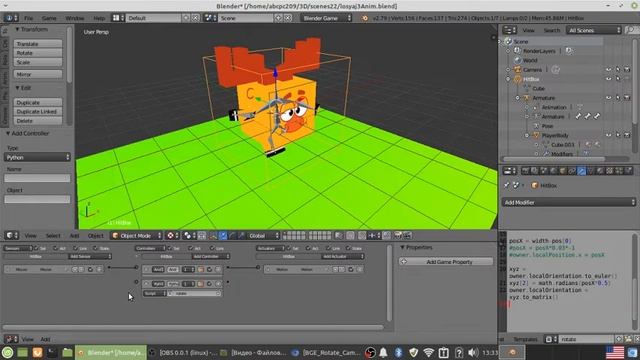Click the Mirror button
Viewport: 640px width, 360px height.
(x=38, y=74)
